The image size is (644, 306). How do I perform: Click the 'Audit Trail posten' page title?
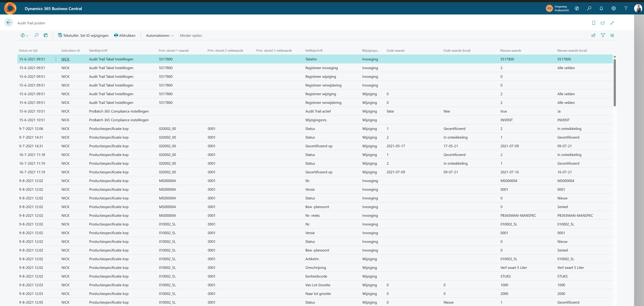[31, 23]
